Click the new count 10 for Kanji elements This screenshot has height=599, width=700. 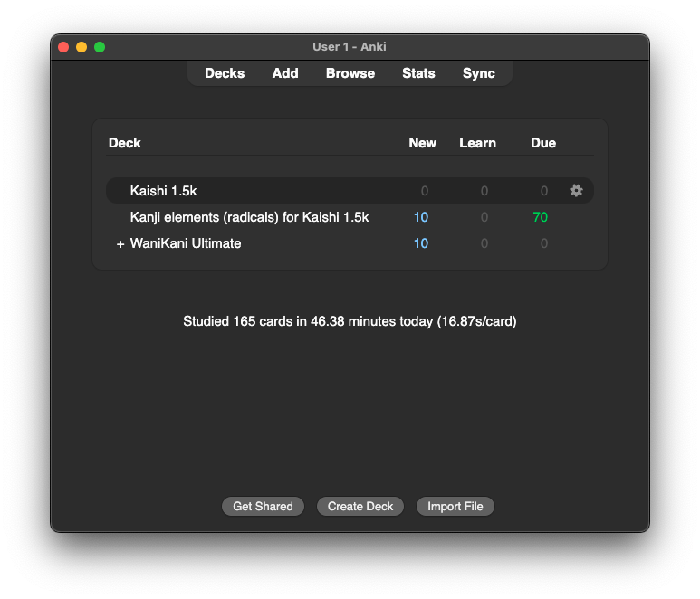tap(420, 217)
